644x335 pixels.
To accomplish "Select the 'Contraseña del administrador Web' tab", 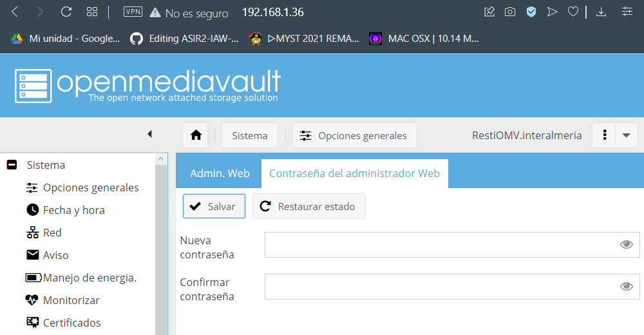I will (x=354, y=173).
